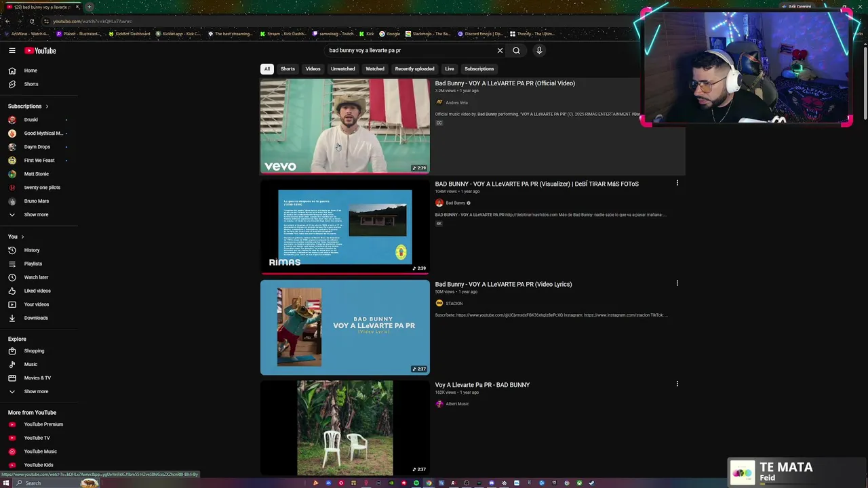The height and width of the screenshot is (488, 868).
Task: Open three-dot menu for the Visualizer video
Action: coord(677,183)
